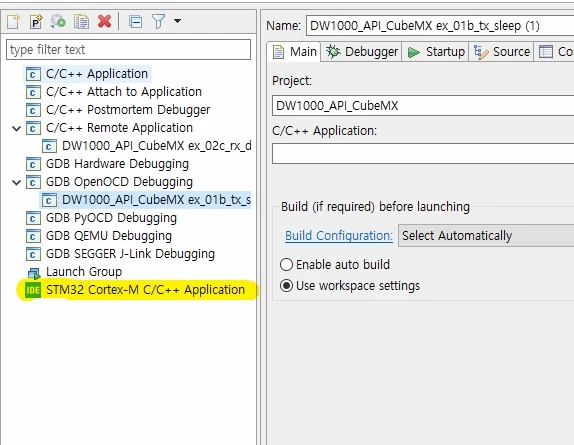Click the empty C/C++ Application path field
This screenshot has height=445, width=574.
423,153
